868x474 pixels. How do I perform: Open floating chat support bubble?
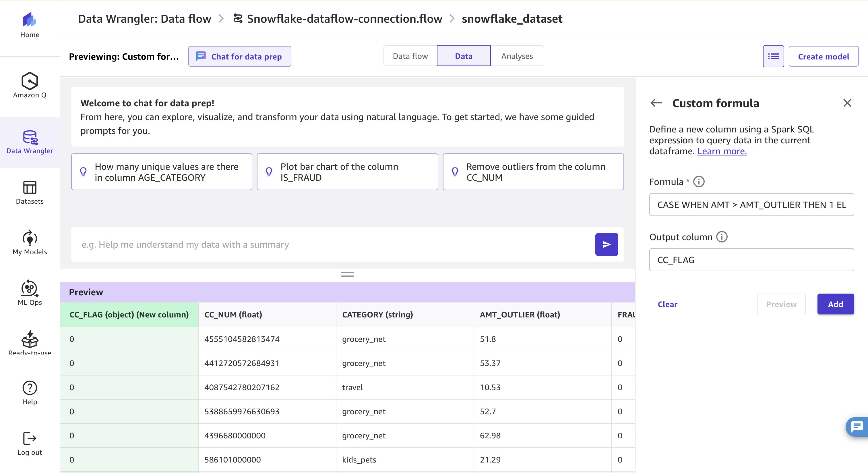click(x=857, y=427)
